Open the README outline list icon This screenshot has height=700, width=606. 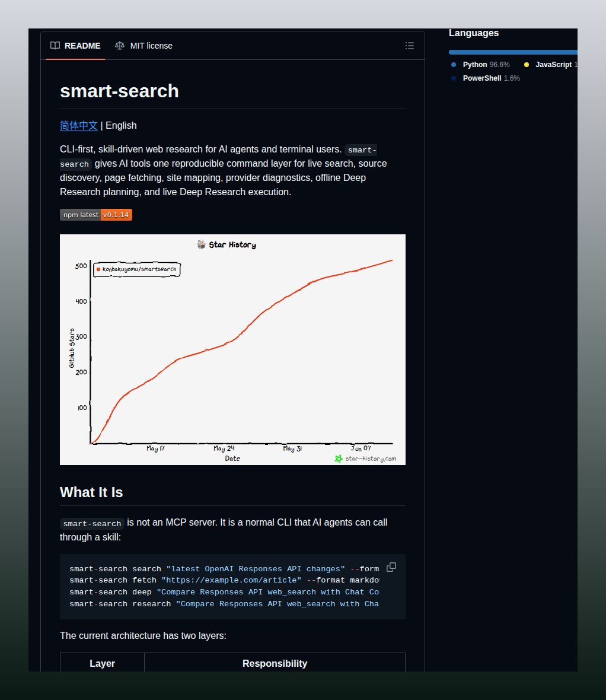[409, 46]
